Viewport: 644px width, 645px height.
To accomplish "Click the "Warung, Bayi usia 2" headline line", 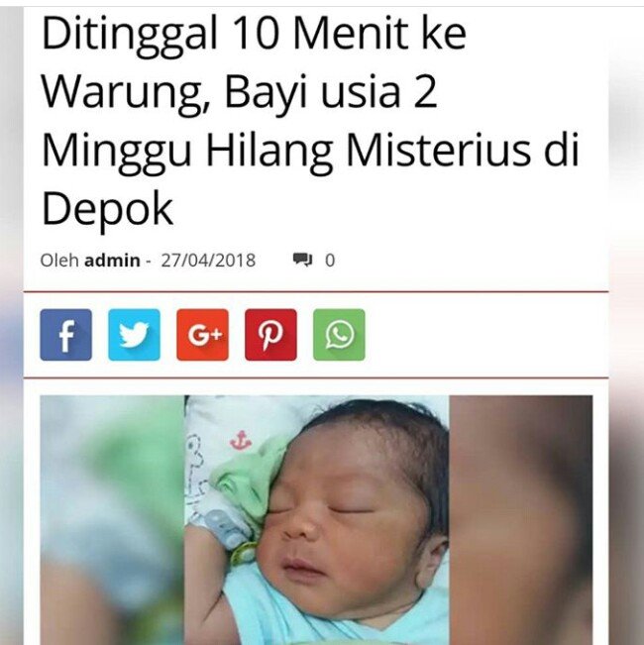I will point(240,94).
